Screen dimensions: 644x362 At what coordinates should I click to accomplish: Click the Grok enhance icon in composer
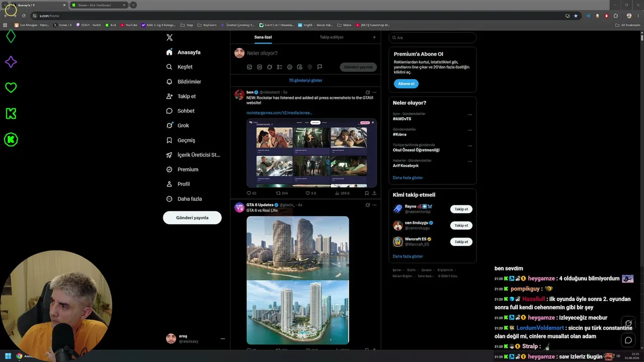[x=270, y=67]
